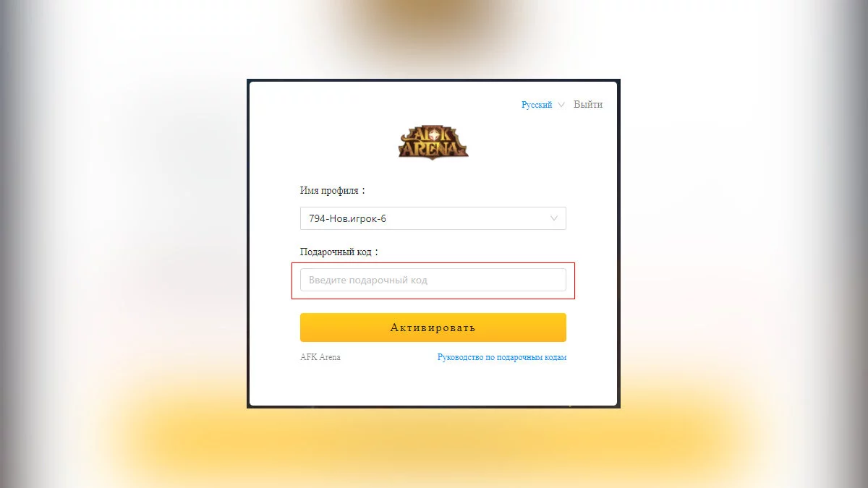Click the blurred brown shape above dialog
Image resolution: width=868 pixels, height=488 pixels.
pos(433,33)
